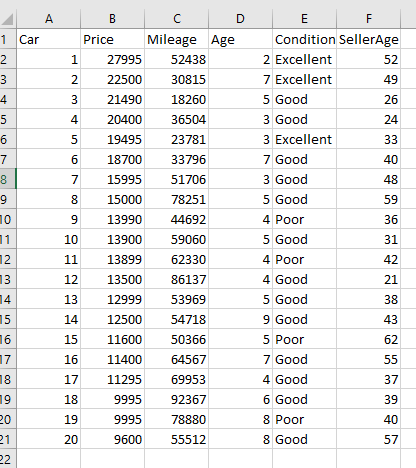Select price cell 15000
Screen dimensions: 416x468
[113, 199]
